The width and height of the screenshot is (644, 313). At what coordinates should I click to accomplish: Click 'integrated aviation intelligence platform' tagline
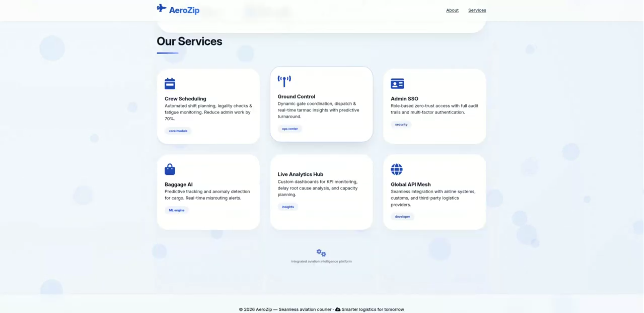tap(321, 261)
